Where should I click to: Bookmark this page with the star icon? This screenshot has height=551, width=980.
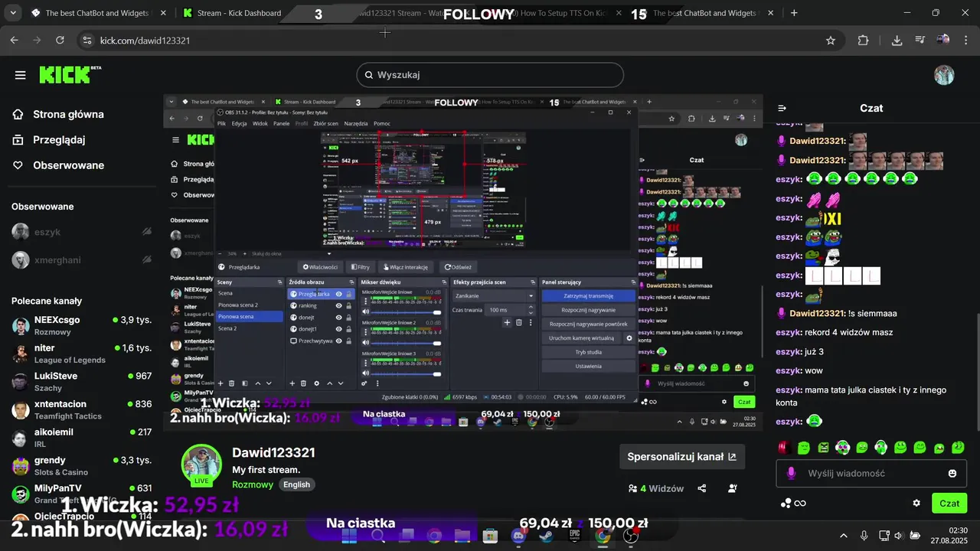tap(831, 41)
